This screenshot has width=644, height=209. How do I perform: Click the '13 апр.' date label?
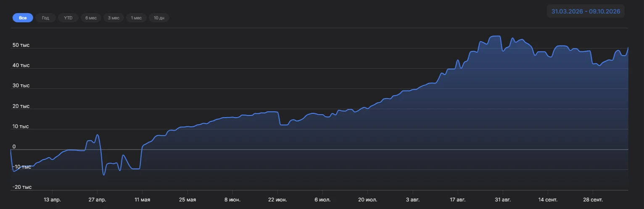point(53,199)
